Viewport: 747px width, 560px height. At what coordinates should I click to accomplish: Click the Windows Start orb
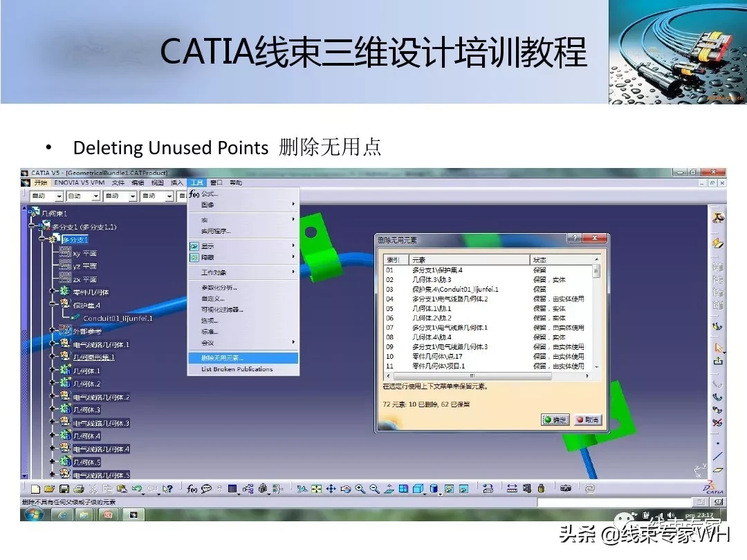pyautogui.click(x=34, y=514)
